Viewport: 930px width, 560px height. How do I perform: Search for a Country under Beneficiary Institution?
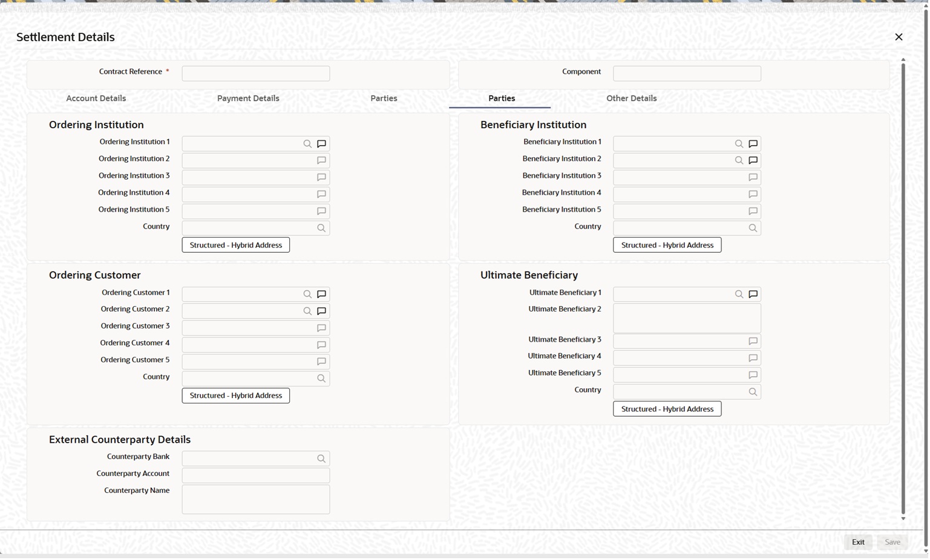(x=753, y=229)
